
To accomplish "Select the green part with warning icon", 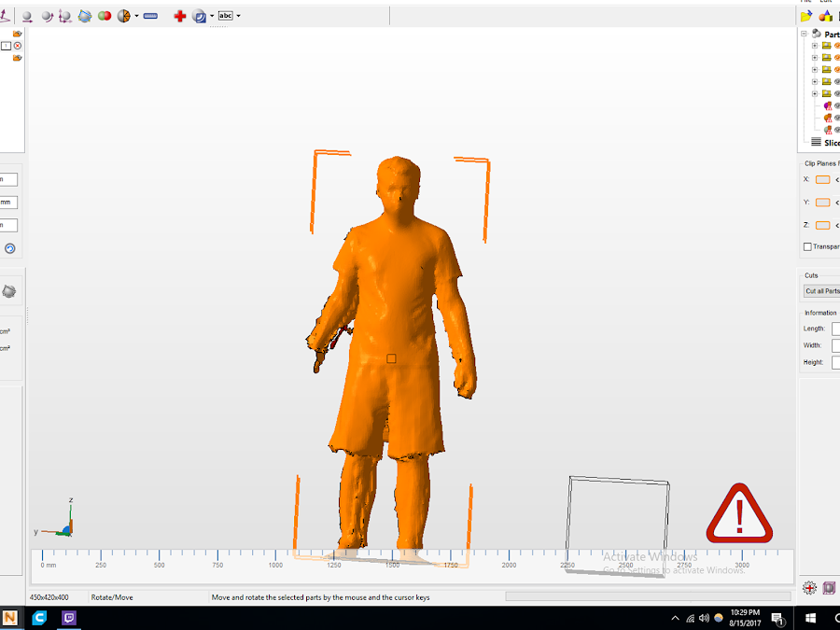I will tap(828, 130).
